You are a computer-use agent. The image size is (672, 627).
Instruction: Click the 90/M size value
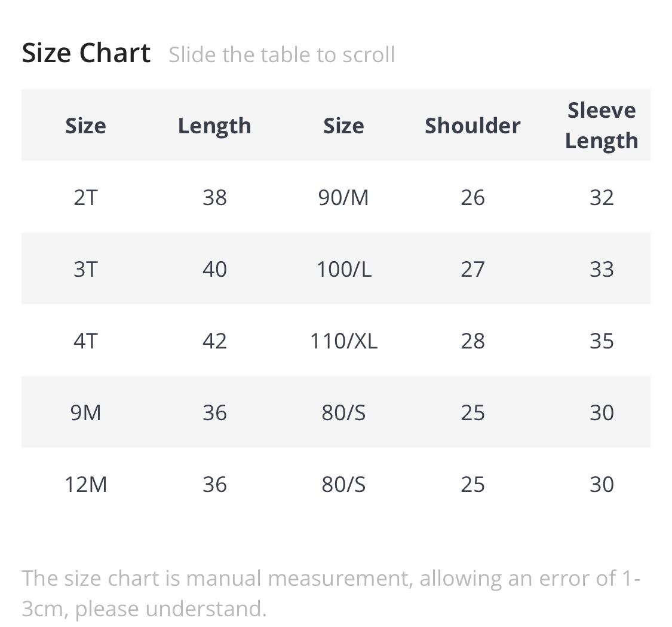343,197
